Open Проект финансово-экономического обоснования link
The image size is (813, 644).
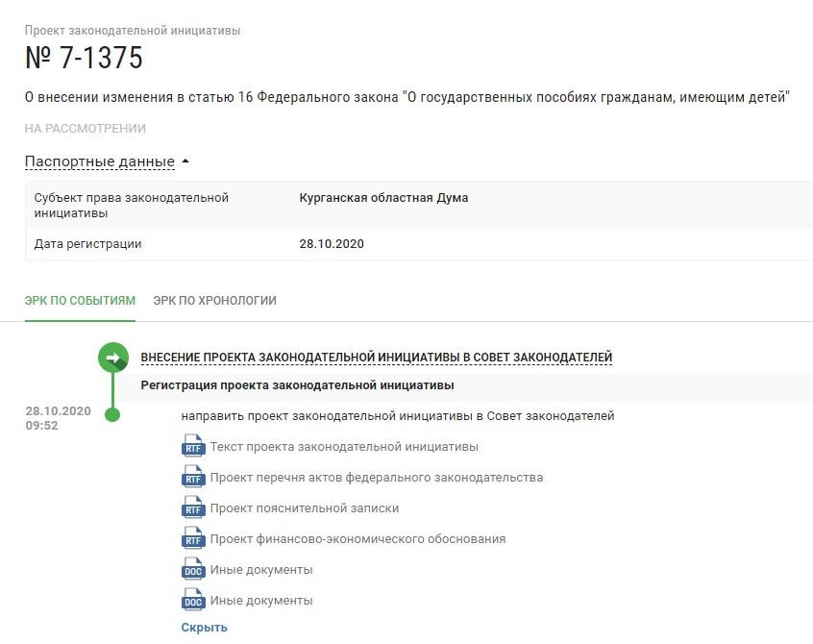pyautogui.click(x=357, y=538)
